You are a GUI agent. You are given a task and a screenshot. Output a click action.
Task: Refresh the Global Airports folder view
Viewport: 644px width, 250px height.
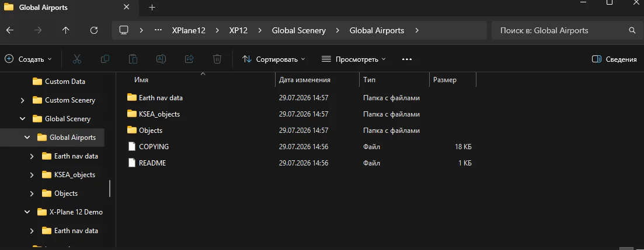tap(93, 30)
